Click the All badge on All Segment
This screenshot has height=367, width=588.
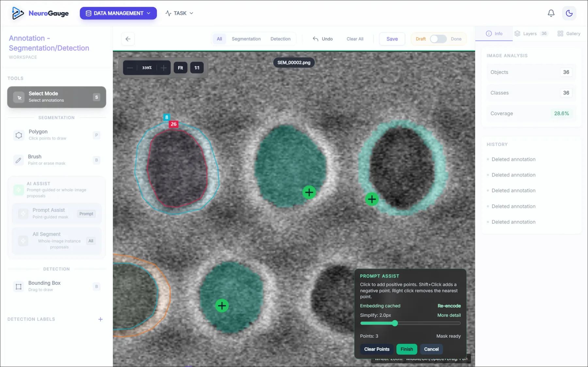point(90,241)
